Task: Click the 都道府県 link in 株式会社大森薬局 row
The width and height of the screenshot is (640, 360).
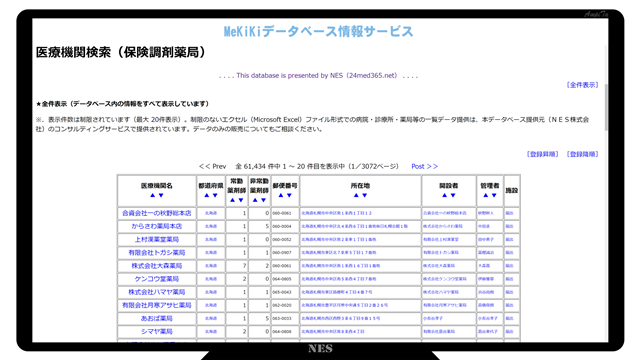Action: click(211, 266)
